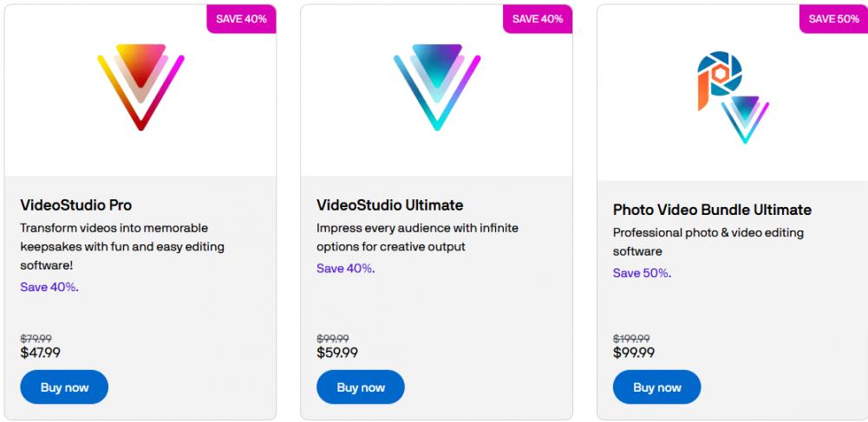
Task: Click the small VideoStudio icon in bundle
Action: [745, 119]
